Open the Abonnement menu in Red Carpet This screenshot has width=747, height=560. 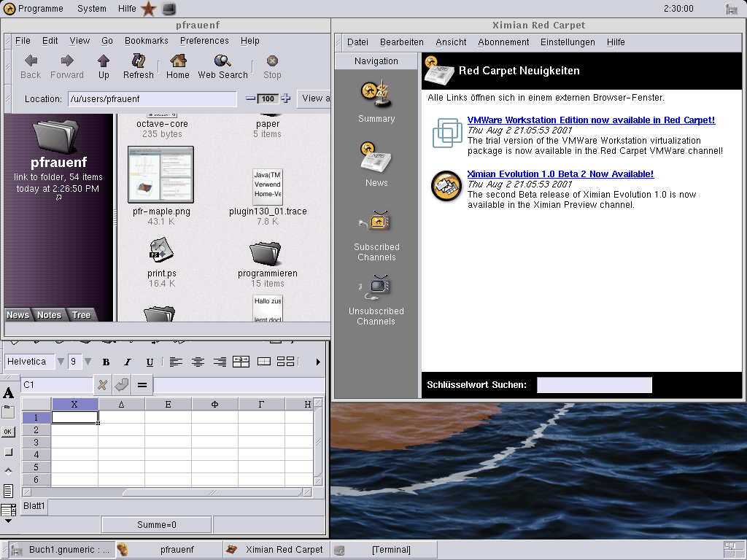(503, 42)
